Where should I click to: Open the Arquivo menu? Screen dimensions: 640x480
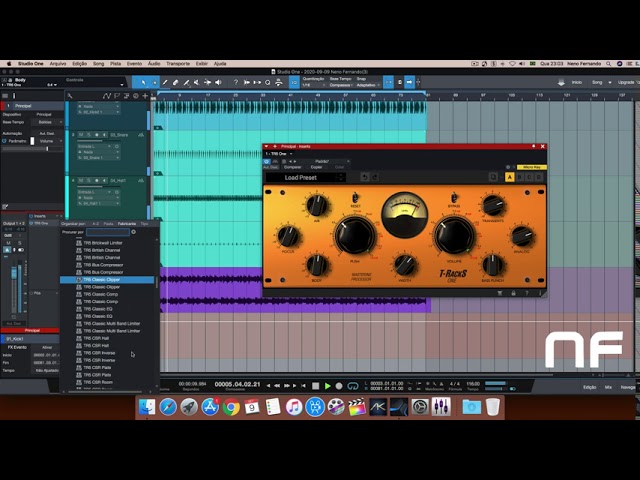pyautogui.click(x=58, y=64)
